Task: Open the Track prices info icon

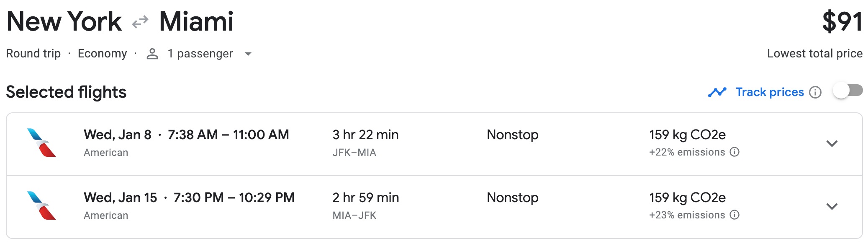Action: coord(815,92)
